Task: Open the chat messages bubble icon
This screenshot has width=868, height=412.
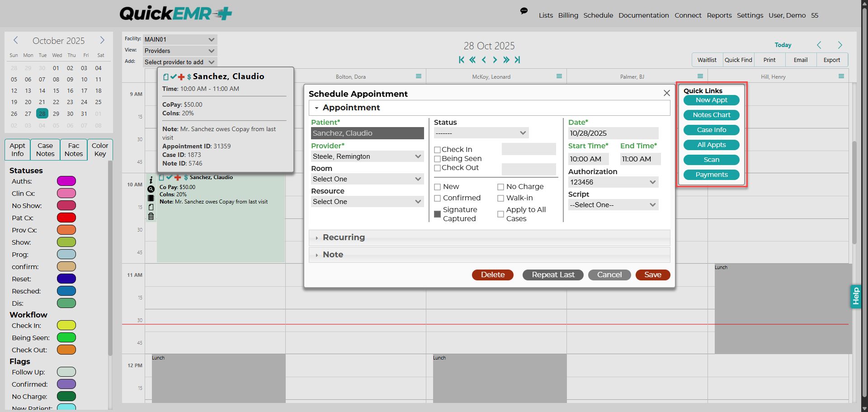Action: pyautogui.click(x=524, y=11)
